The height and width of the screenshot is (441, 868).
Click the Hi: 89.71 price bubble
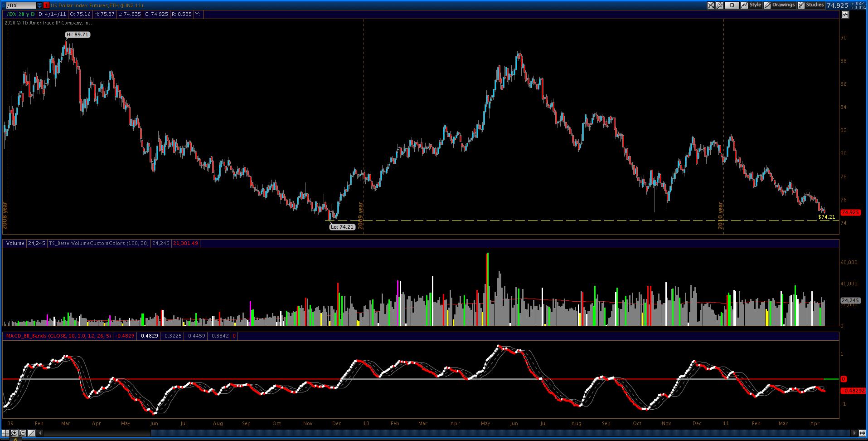click(78, 34)
